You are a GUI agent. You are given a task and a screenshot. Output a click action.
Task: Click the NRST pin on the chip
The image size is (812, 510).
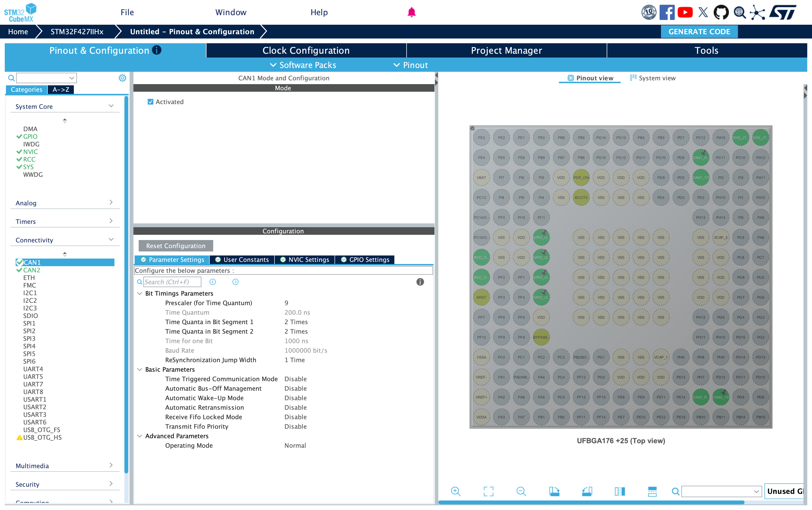point(481,297)
